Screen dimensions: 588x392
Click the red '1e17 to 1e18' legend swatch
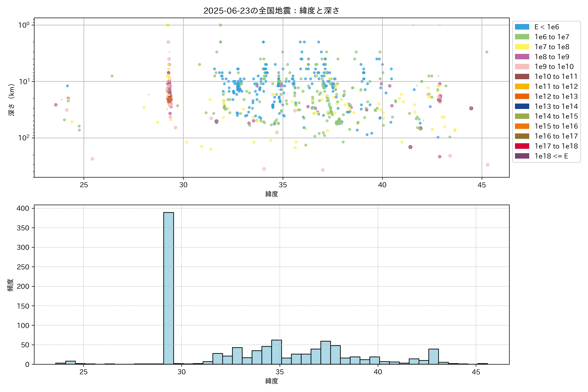522,146
